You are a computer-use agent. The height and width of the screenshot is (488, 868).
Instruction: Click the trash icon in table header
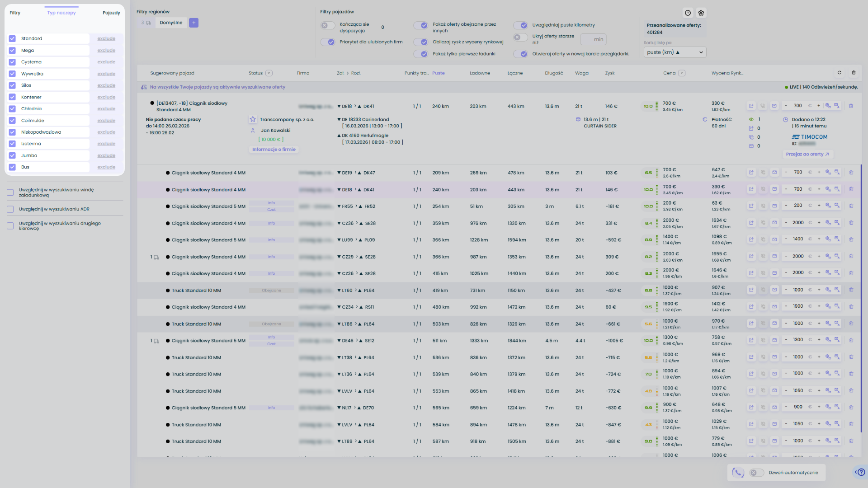click(x=854, y=73)
